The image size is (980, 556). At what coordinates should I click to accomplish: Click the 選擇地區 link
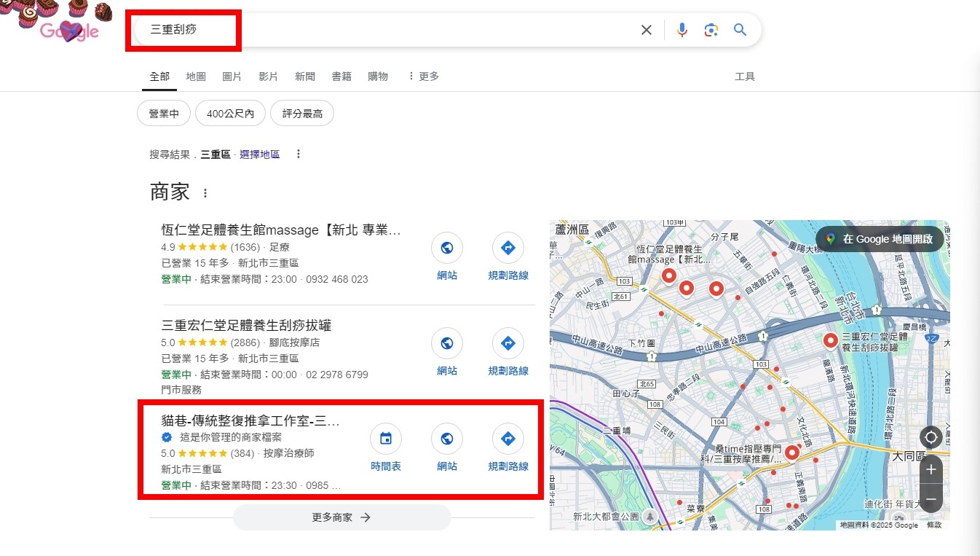pyautogui.click(x=259, y=154)
